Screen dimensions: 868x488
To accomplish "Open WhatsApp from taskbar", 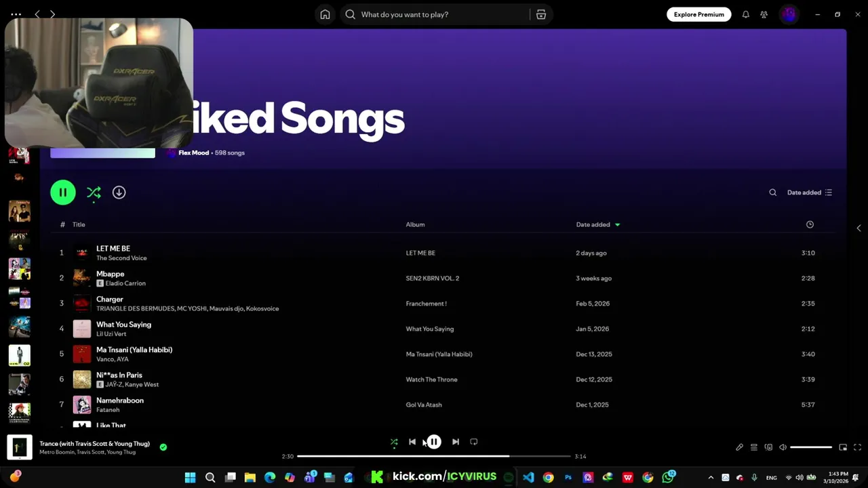I will point(669,477).
